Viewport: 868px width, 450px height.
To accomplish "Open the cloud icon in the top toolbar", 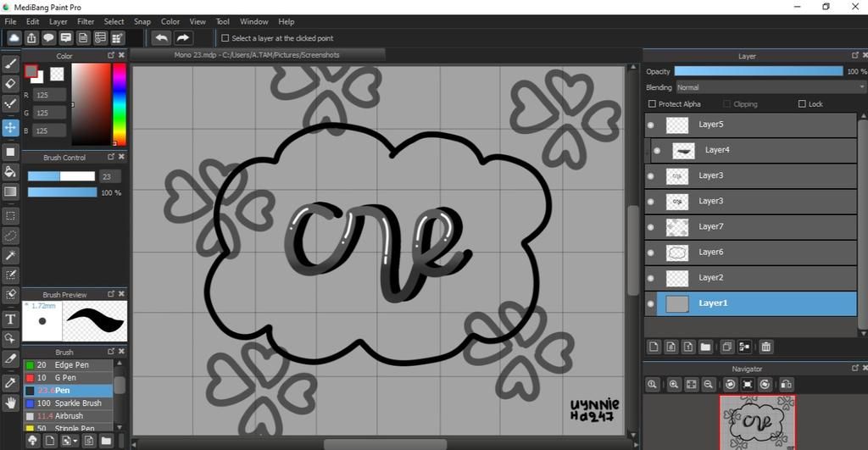I will 14,37.
